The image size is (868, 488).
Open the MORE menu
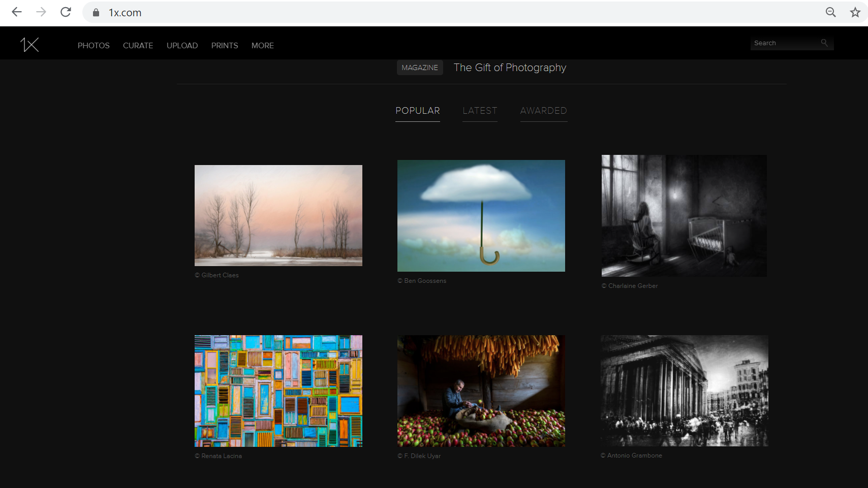pyautogui.click(x=263, y=46)
